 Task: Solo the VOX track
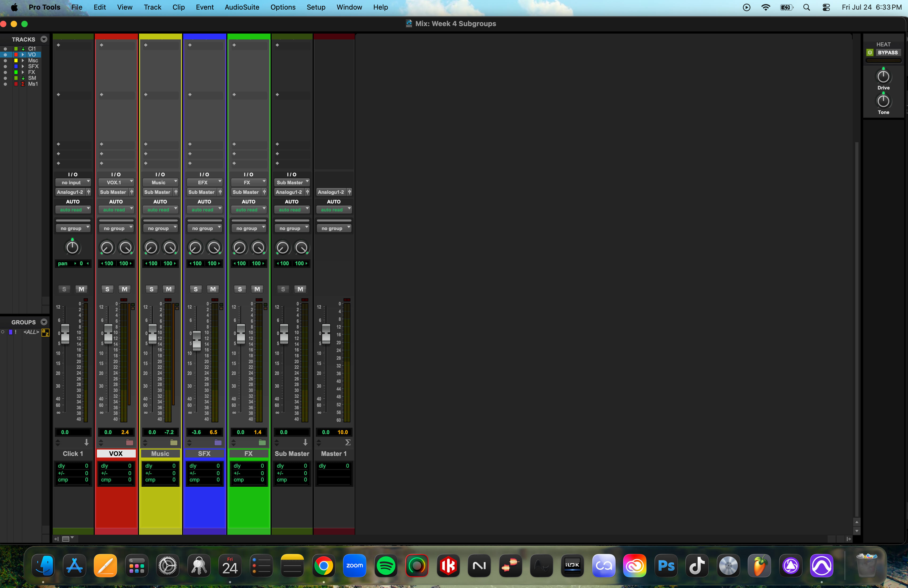click(x=107, y=289)
